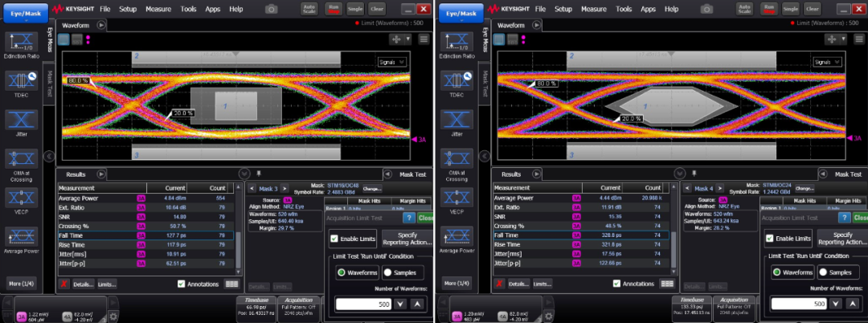
Task: Click Clear button in right window
Action: [812, 9]
